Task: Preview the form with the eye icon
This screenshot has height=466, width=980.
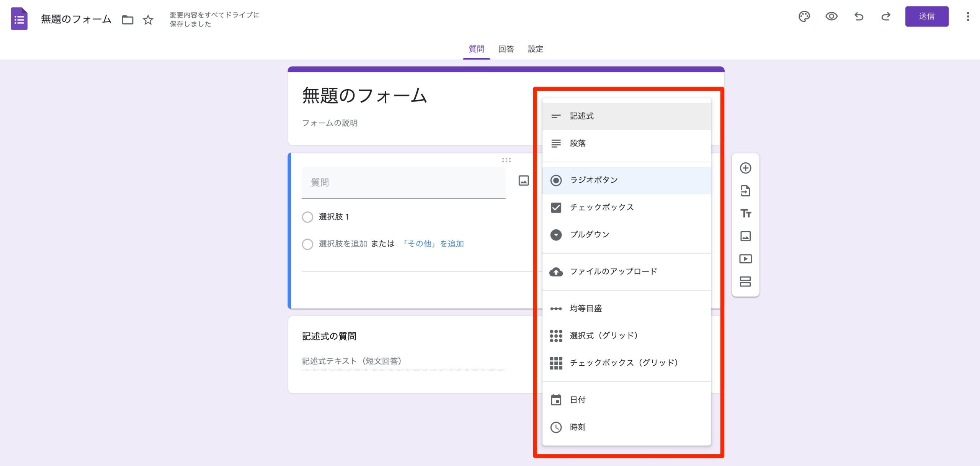Action: (x=831, y=17)
